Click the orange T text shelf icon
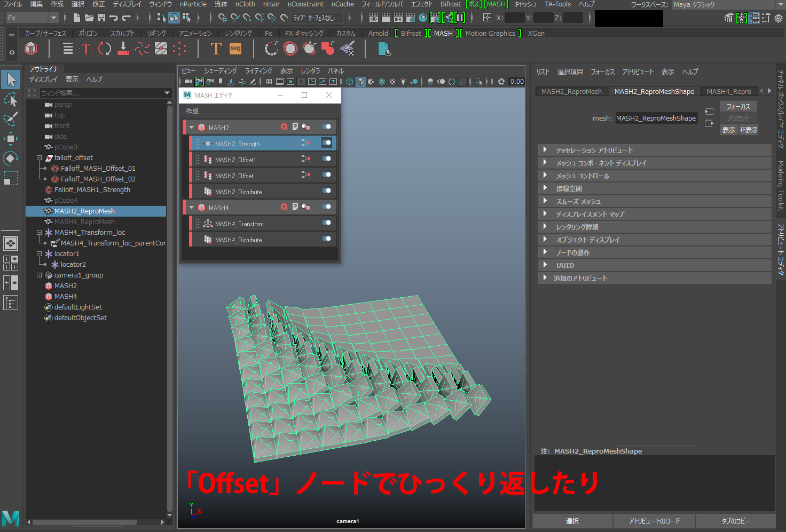The image size is (786, 532). click(216, 49)
